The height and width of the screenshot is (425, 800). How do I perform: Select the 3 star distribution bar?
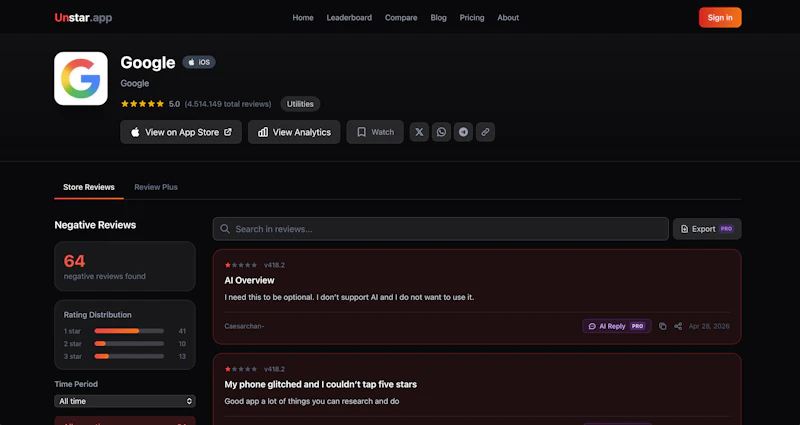(129, 356)
